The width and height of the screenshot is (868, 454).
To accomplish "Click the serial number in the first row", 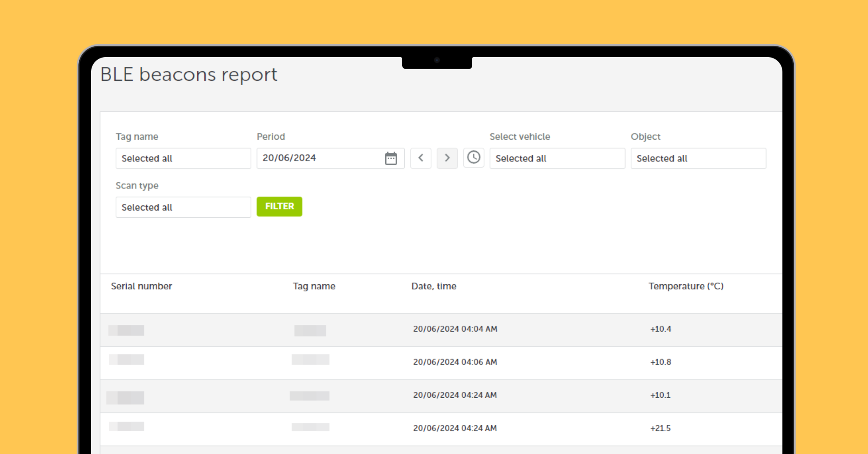I will pos(126,329).
